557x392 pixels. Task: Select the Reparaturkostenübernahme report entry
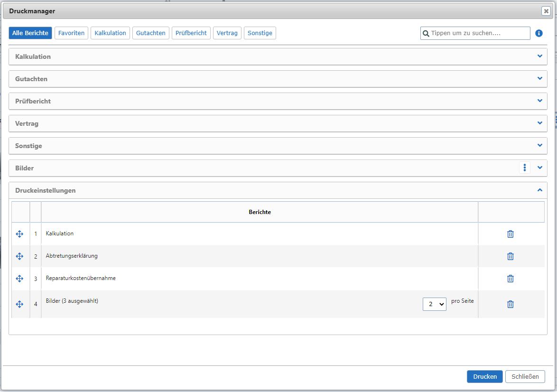[81, 278]
